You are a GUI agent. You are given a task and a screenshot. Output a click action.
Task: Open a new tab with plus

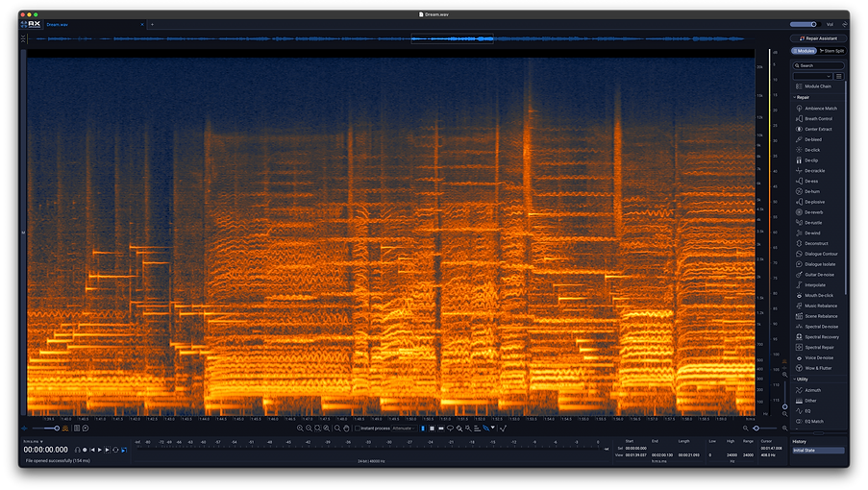(152, 24)
